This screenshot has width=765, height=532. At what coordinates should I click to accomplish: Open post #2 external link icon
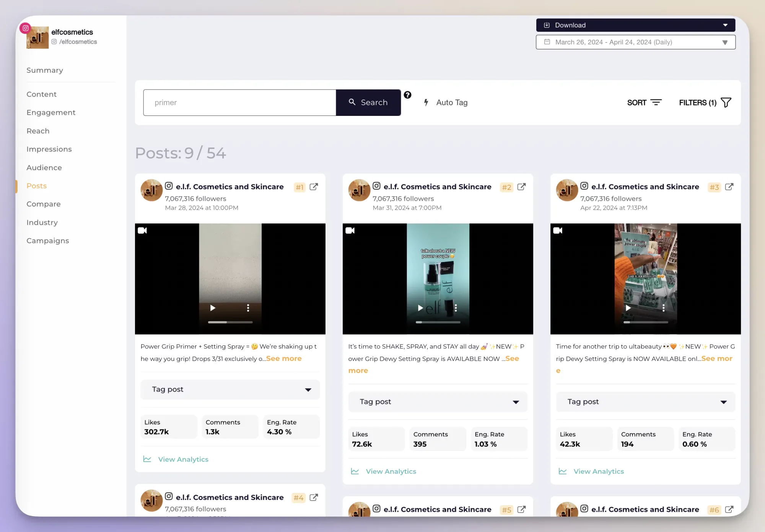coord(521,187)
